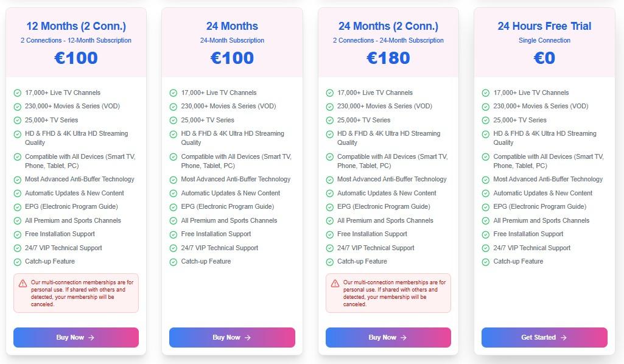Click the 12 Months (2 Conn.) plan title
This screenshot has width=624, height=364.
coord(76,26)
